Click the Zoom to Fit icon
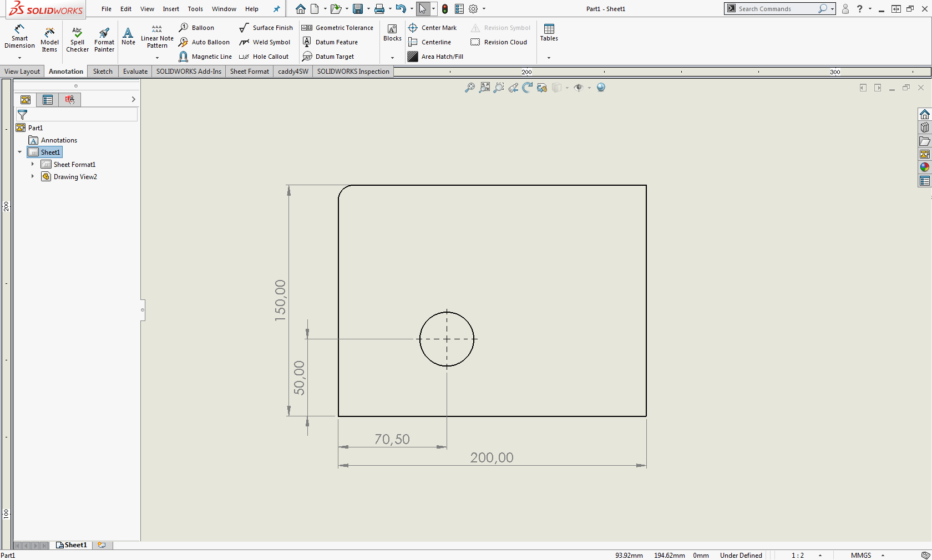The image size is (932, 560). pyautogui.click(x=470, y=88)
